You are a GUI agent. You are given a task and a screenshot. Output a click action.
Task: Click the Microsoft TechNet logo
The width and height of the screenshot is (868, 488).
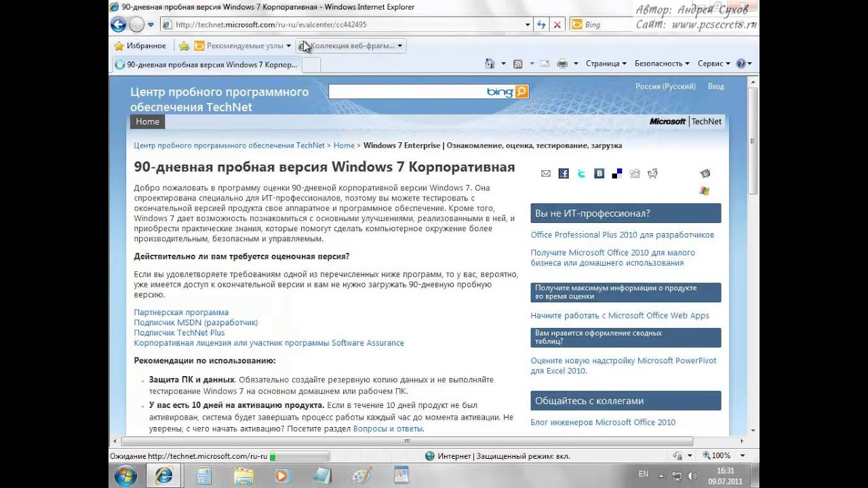pyautogui.click(x=686, y=121)
